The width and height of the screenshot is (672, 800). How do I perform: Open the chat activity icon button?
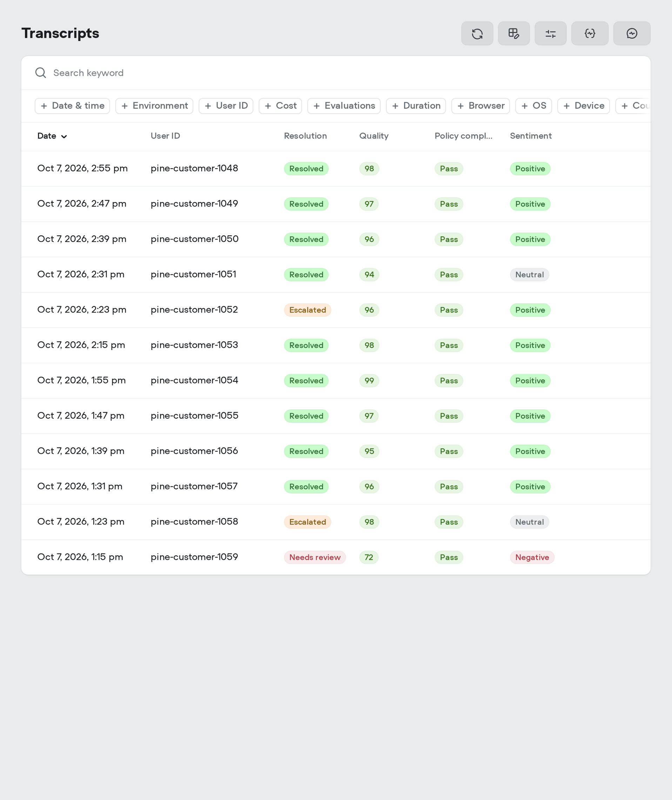point(632,34)
